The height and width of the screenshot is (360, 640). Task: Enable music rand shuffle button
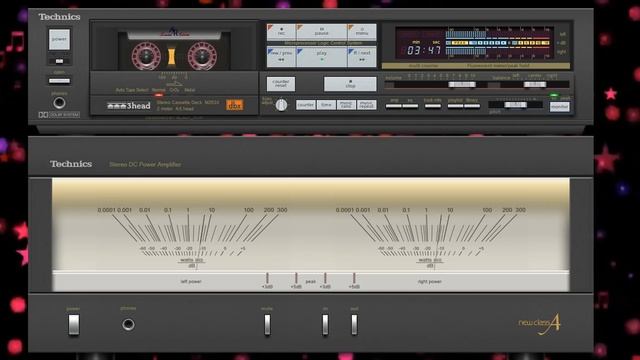[346, 105]
